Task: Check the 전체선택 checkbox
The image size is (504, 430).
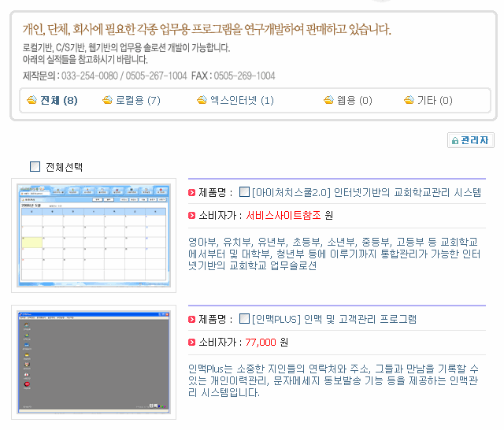Action: pyautogui.click(x=35, y=166)
